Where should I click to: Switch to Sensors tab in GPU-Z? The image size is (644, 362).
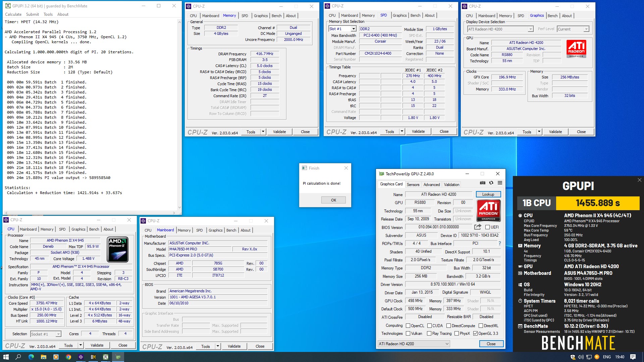413,184
